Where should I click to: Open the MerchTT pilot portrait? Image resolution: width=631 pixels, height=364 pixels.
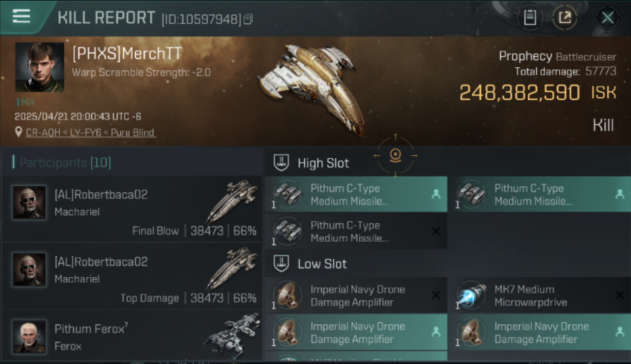[39, 67]
